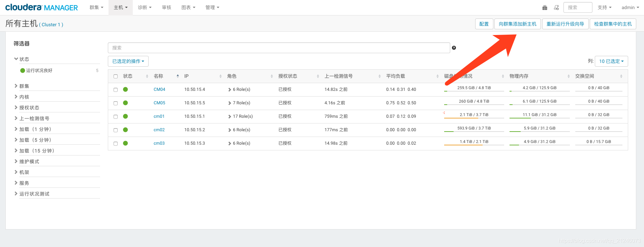Open the admin user menu
The width and height of the screenshot is (644, 247).
pyautogui.click(x=630, y=7)
